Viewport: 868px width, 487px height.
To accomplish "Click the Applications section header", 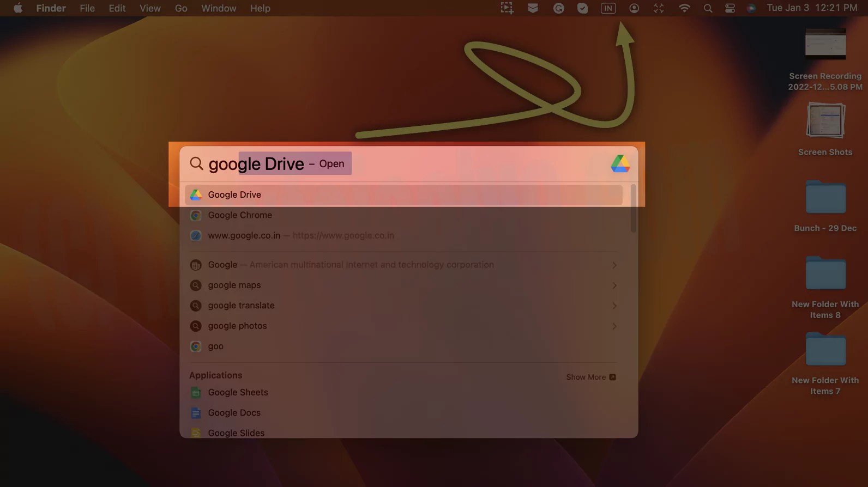I will coord(215,375).
